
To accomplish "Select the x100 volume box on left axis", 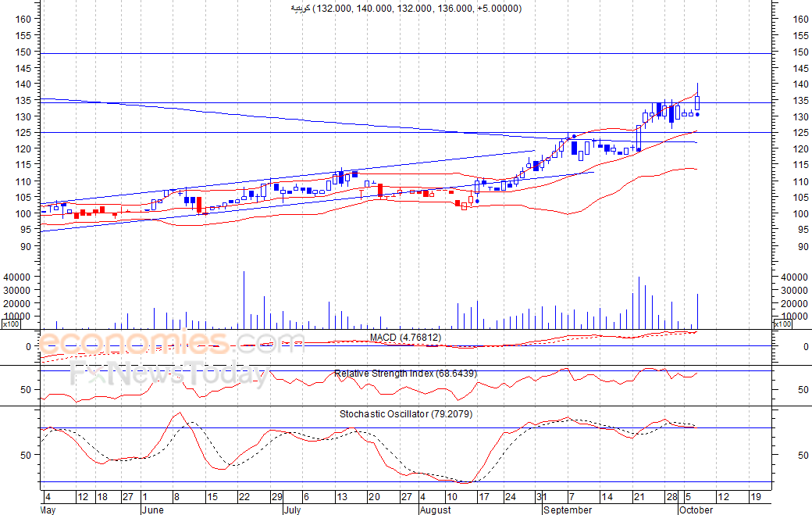I will [11, 324].
